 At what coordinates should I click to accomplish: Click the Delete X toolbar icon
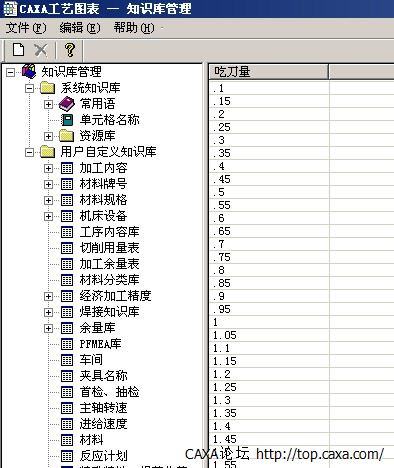pos(41,50)
